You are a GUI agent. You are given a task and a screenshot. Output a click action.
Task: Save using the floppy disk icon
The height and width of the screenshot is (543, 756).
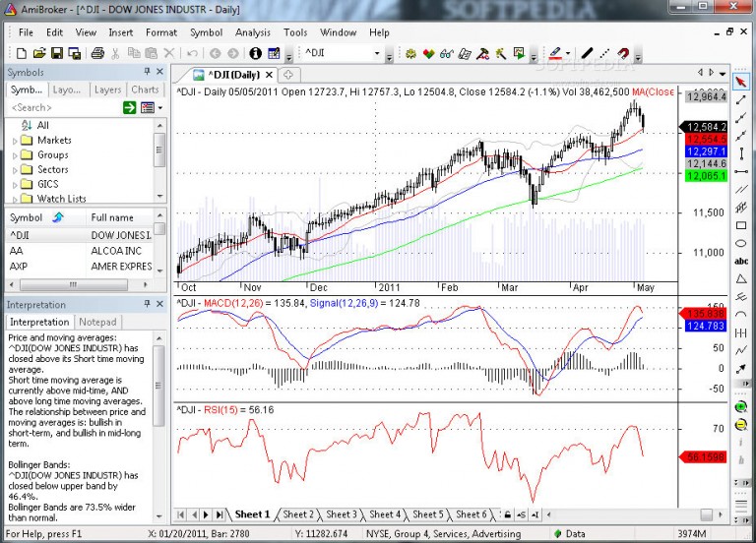(x=57, y=53)
